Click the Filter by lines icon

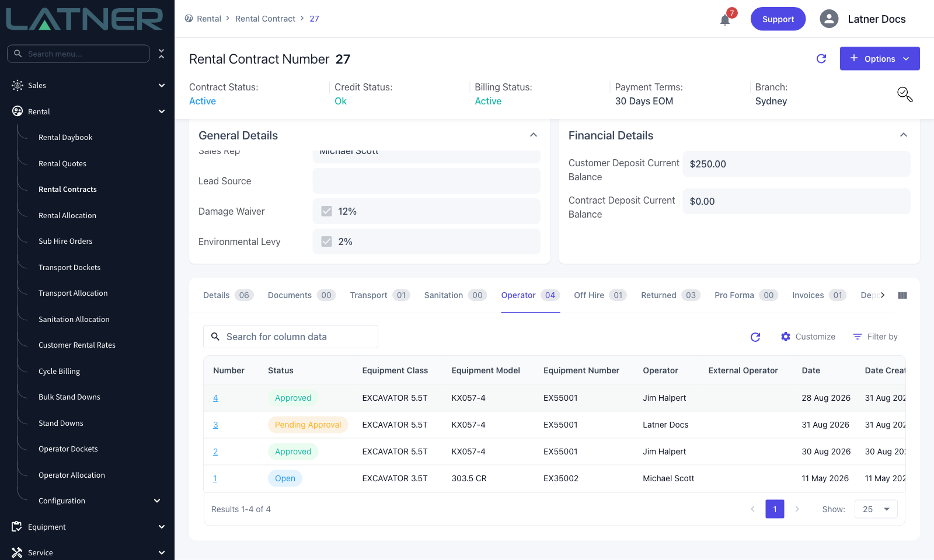tap(858, 337)
